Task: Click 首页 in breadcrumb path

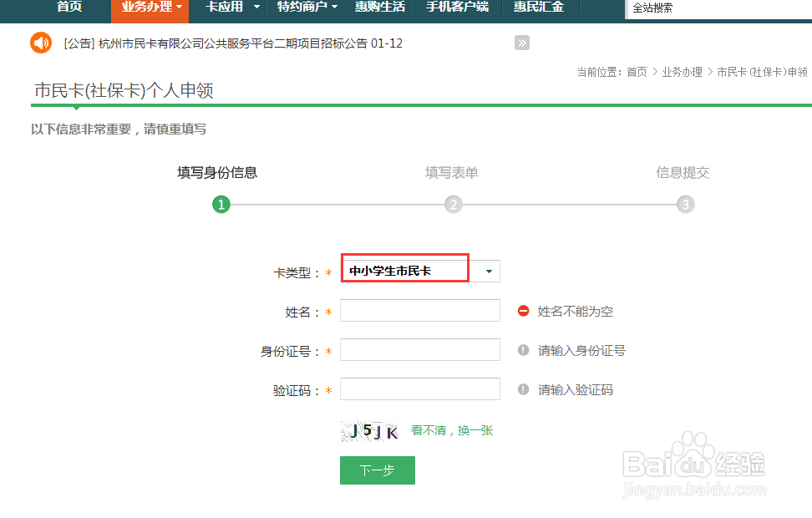Action: point(637,72)
